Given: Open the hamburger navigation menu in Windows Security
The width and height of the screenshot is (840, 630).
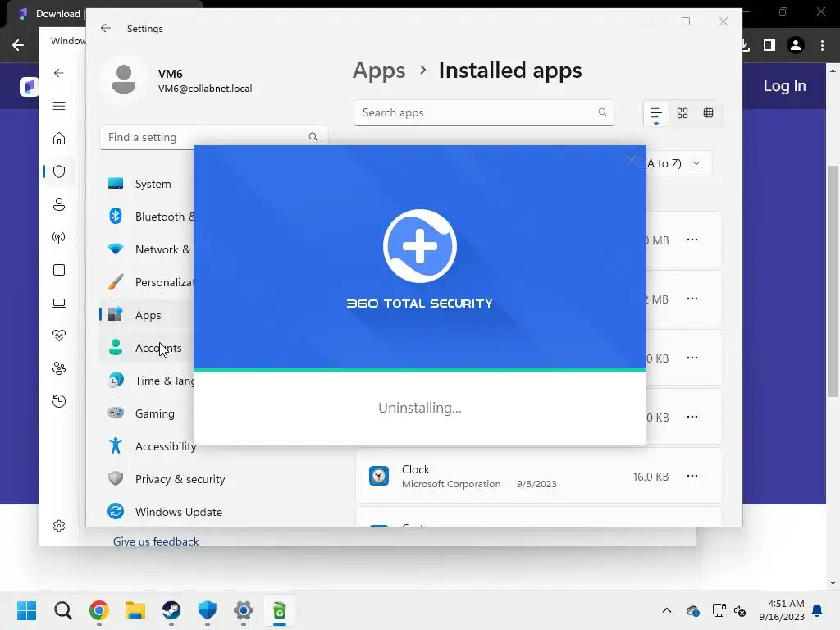Looking at the screenshot, I should pos(59,106).
